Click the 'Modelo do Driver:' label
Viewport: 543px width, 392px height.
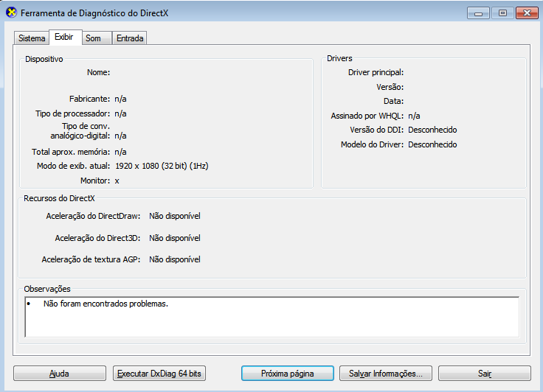(x=372, y=144)
